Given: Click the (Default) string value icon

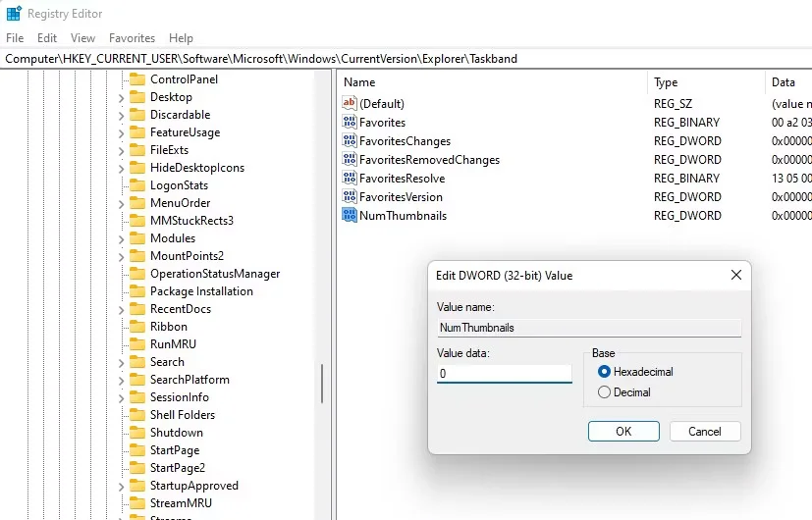Looking at the screenshot, I should pyautogui.click(x=350, y=103).
